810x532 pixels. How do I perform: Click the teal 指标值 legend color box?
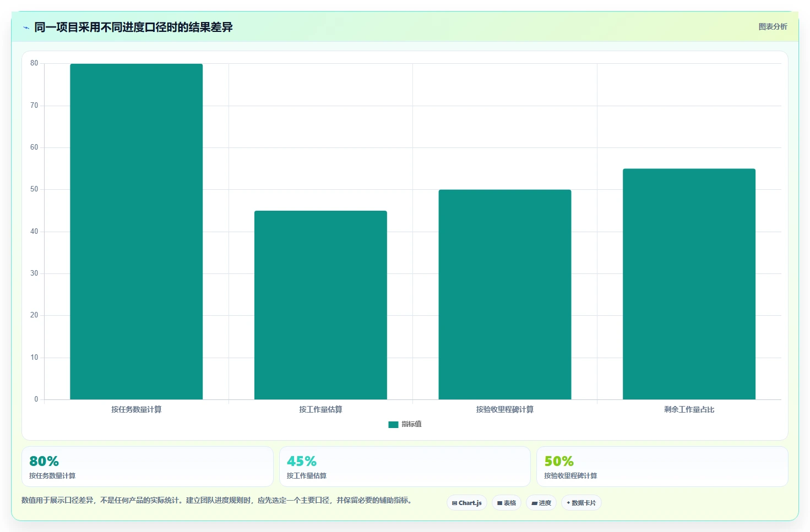coord(393,424)
